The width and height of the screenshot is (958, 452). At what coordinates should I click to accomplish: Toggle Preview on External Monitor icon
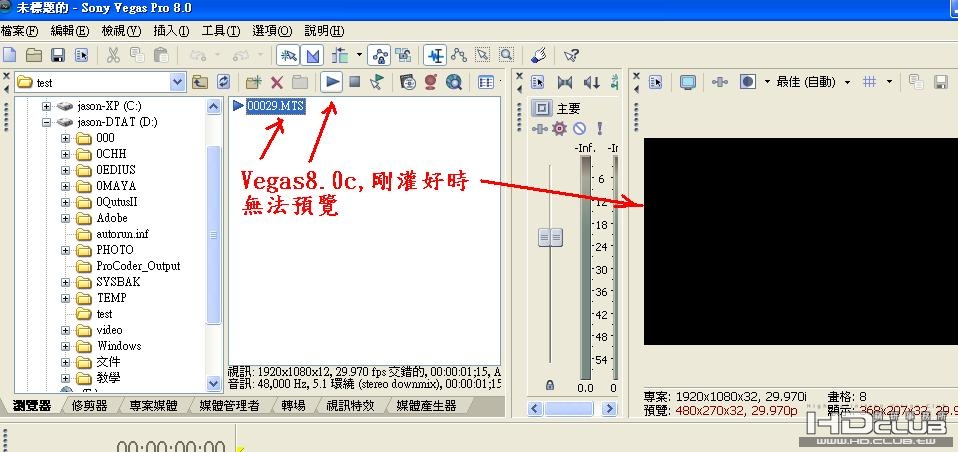[x=688, y=82]
